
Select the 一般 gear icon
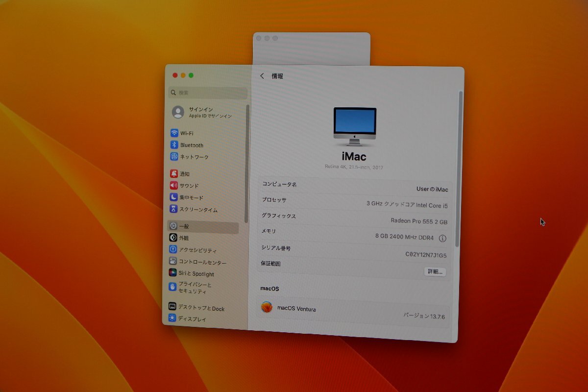click(x=173, y=226)
